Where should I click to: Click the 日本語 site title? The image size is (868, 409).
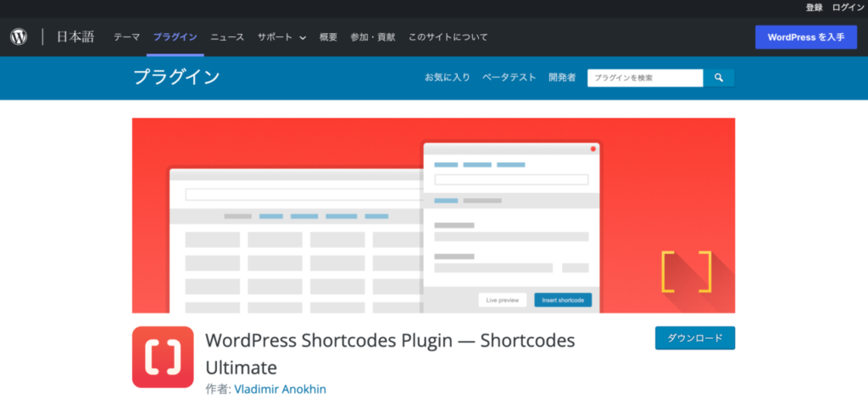click(75, 37)
